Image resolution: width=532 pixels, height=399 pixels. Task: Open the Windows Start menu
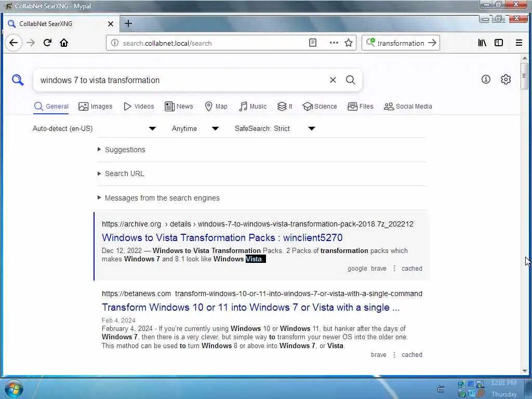point(14,389)
